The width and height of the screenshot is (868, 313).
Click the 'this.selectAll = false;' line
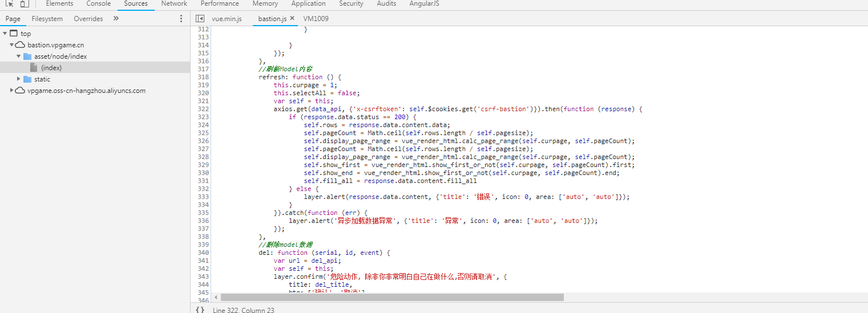point(317,93)
